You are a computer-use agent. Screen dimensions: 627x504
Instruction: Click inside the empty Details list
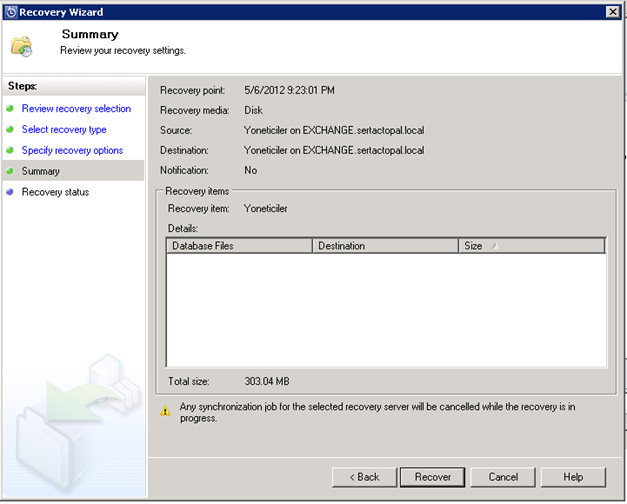click(x=385, y=310)
